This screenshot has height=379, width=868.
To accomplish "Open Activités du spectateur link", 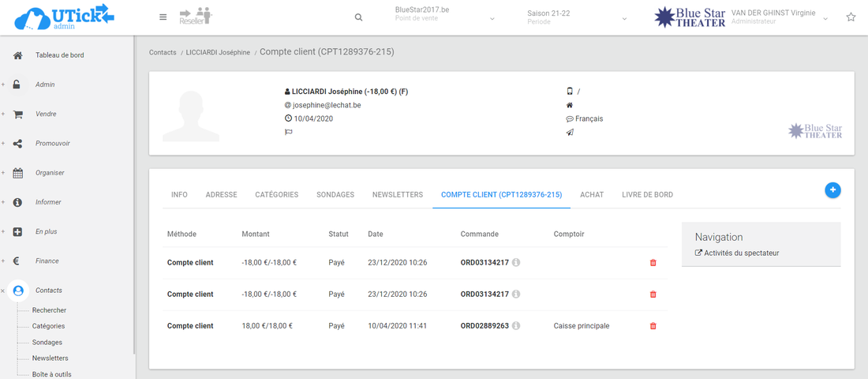I will (x=740, y=253).
